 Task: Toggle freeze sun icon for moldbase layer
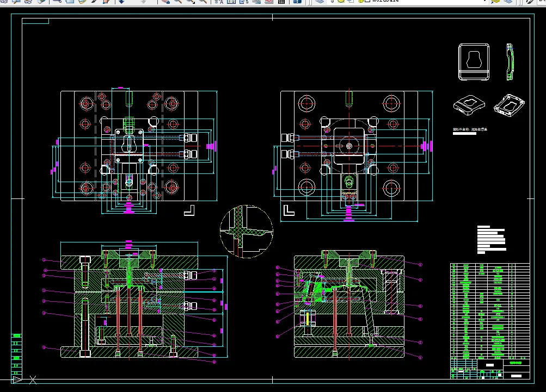341,1
